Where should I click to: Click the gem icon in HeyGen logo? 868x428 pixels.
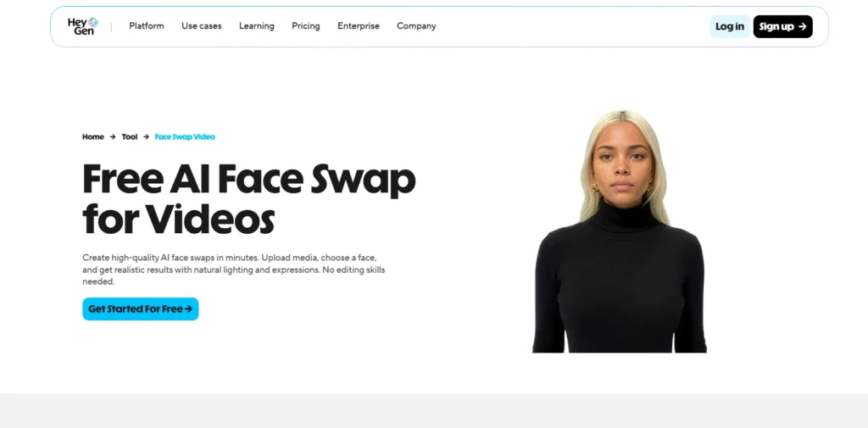(x=93, y=22)
